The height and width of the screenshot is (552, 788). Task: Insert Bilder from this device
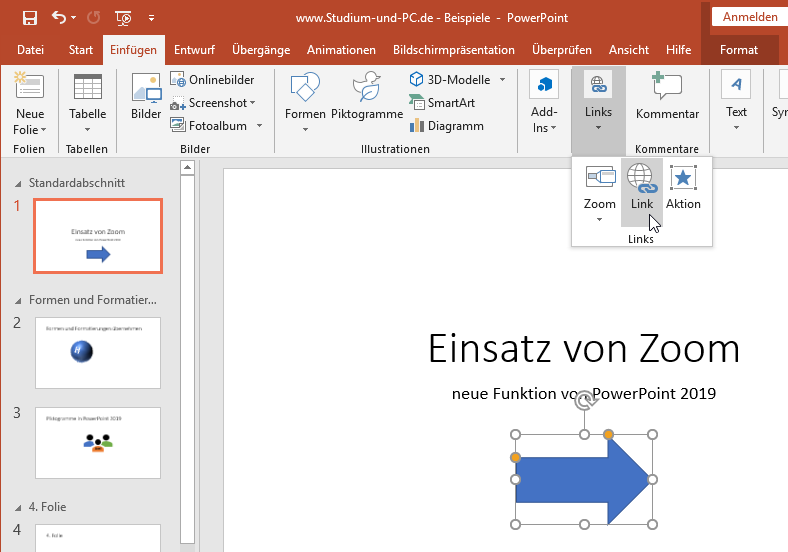pyautogui.click(x=146, y=96)
